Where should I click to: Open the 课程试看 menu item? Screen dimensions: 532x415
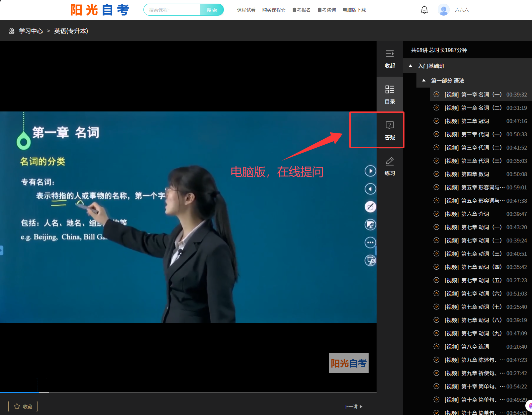[x=246, y=10]
